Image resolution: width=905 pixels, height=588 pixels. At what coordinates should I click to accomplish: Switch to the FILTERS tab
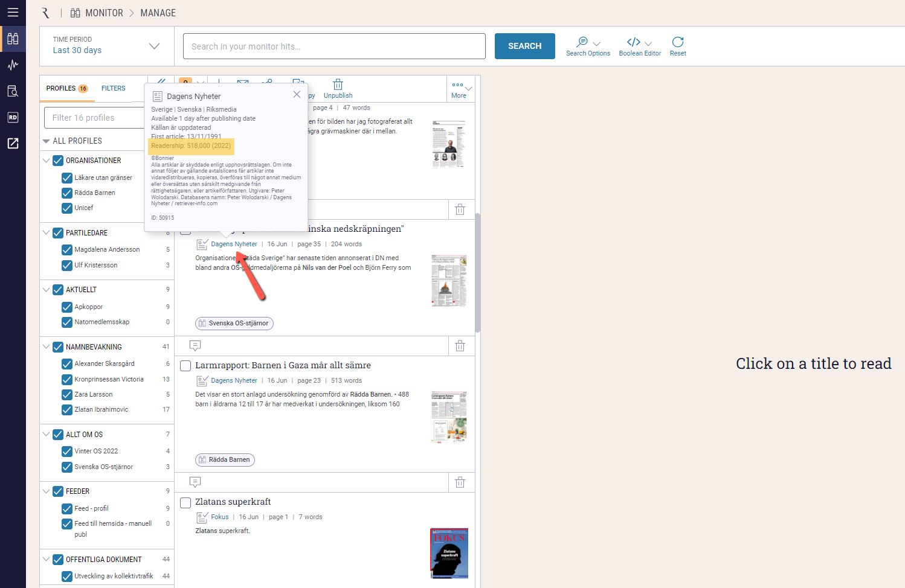point(113,88)
